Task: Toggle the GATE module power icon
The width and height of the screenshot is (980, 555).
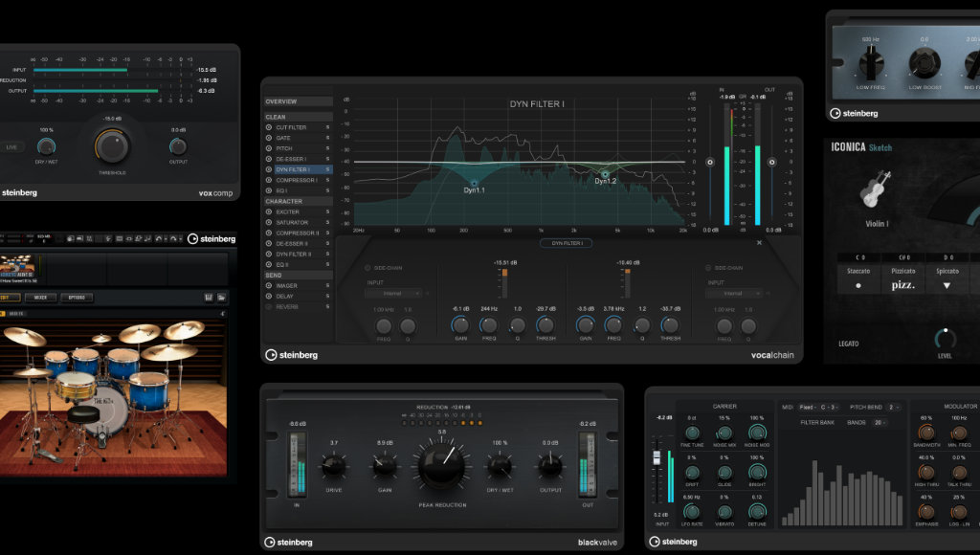Action: pos(269,138)
